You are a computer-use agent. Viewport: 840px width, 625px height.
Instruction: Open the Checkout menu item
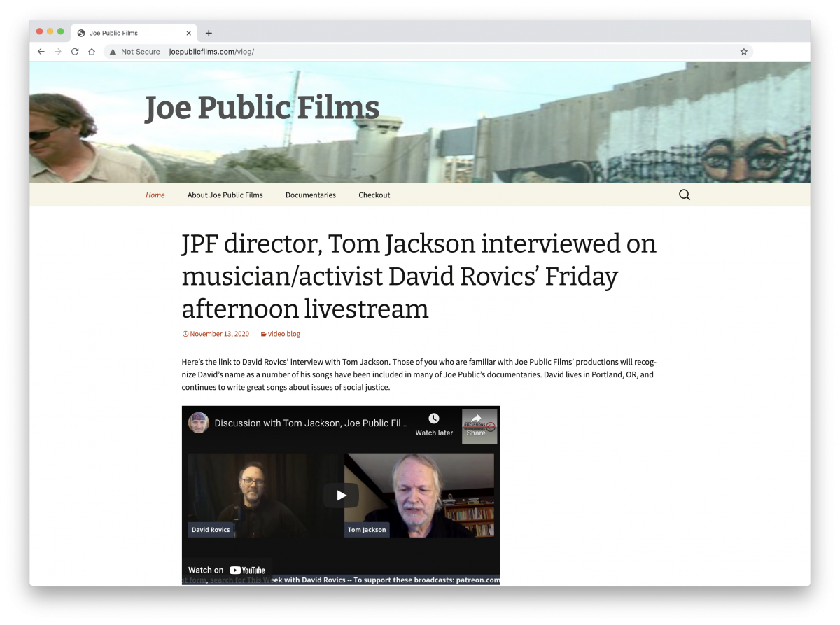pyautogui.click(x=374, y=195)
